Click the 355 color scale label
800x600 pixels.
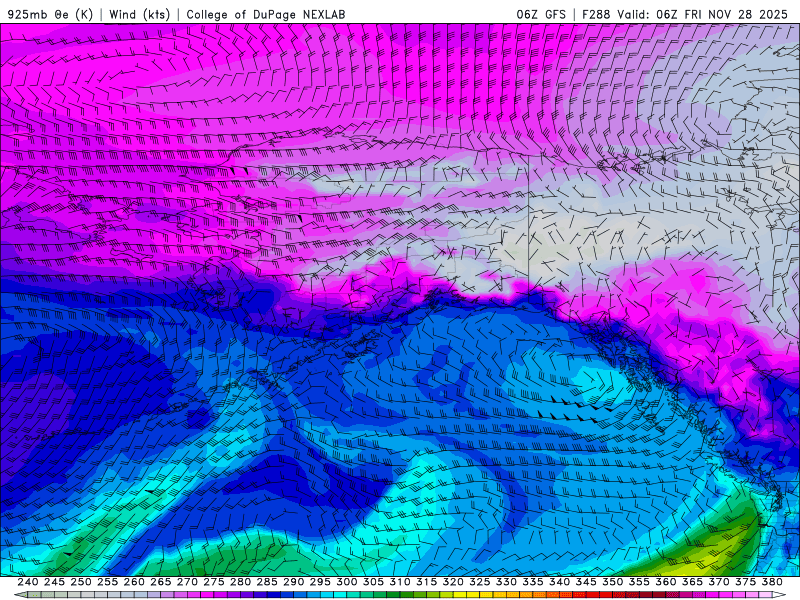point(639,582)
